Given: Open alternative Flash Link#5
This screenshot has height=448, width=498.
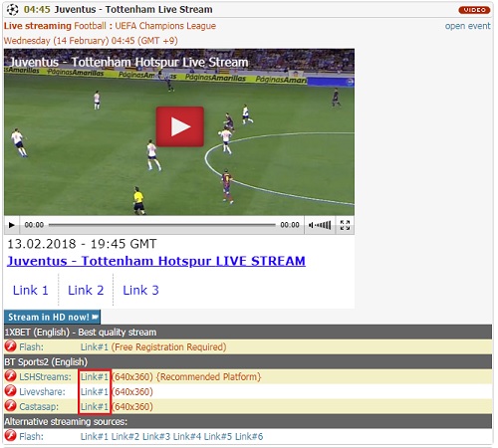Looking at the screenshot, I should pyautogui.click(x=218, y=436).
